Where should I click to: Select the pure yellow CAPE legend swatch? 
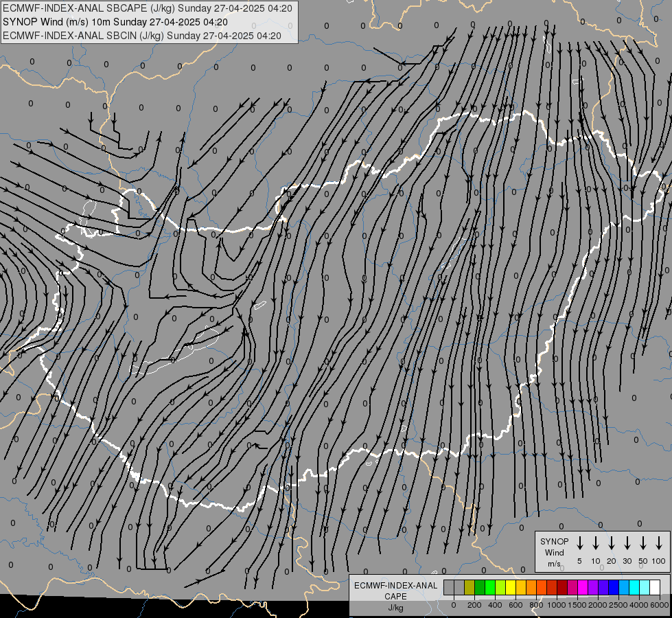(511, 587)
